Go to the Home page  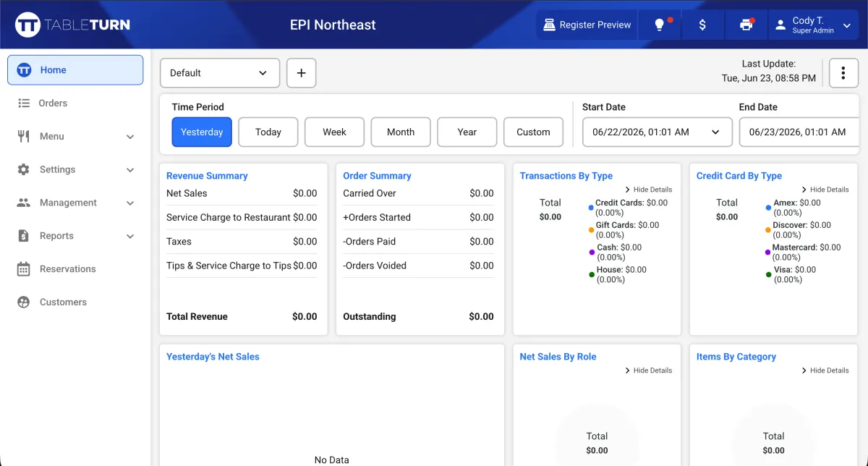tap(75, 70)
